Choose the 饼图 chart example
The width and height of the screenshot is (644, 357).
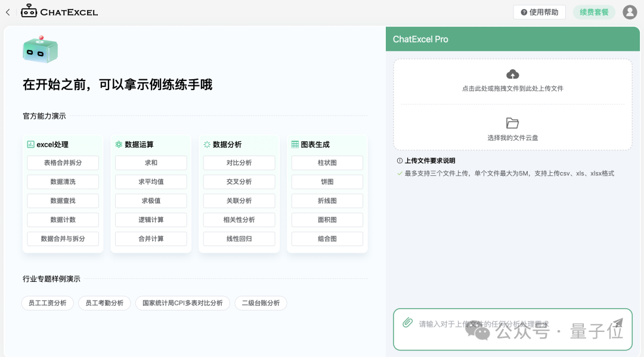click(x=327, y=182)
